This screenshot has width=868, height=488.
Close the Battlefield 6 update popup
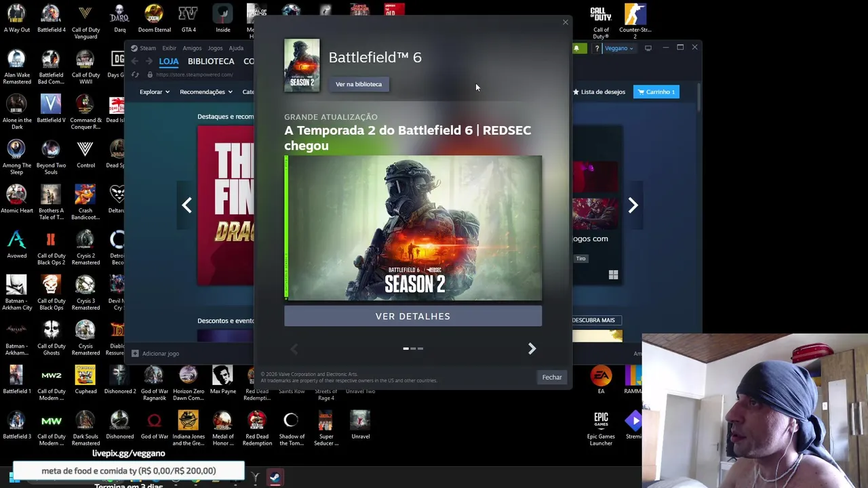[565, 22]
